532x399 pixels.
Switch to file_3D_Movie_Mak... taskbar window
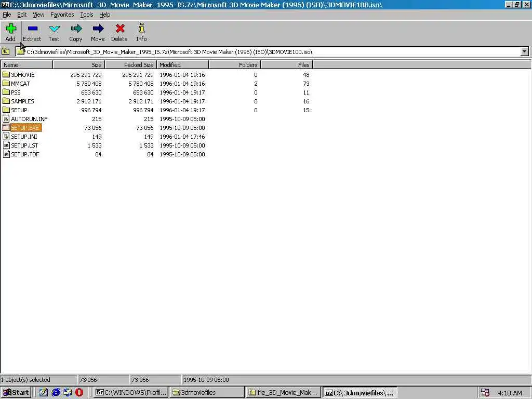283,392
